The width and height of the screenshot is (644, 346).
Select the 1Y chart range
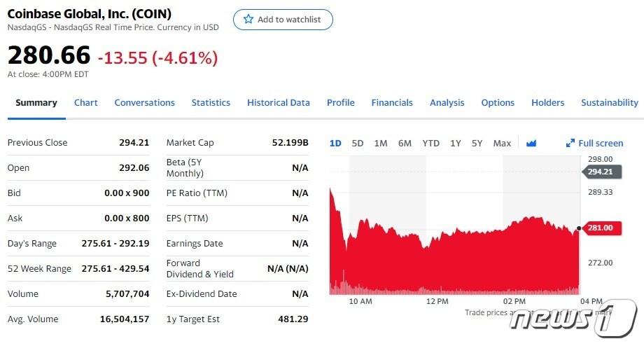click(456, 144)
